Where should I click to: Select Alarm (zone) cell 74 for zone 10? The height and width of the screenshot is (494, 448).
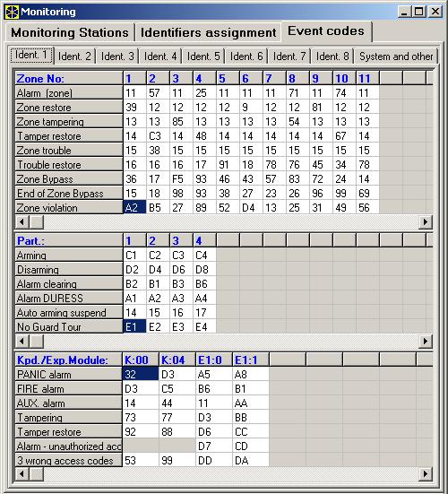point(344,92)
